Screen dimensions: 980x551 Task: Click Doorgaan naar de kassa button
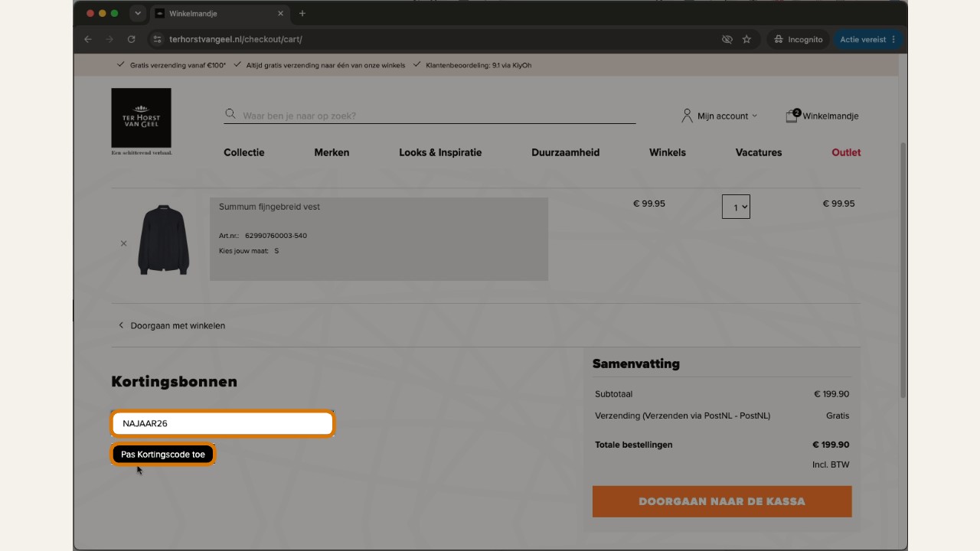[x=722, y=501]
